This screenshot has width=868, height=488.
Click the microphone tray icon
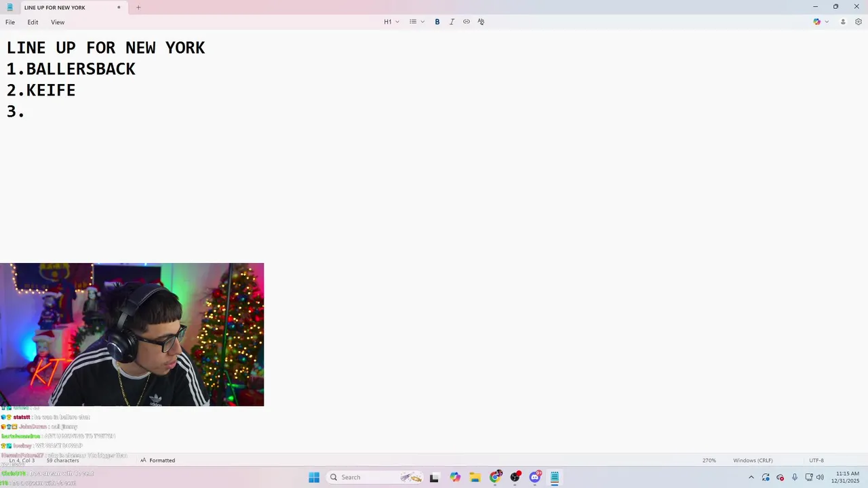[795, 477]
